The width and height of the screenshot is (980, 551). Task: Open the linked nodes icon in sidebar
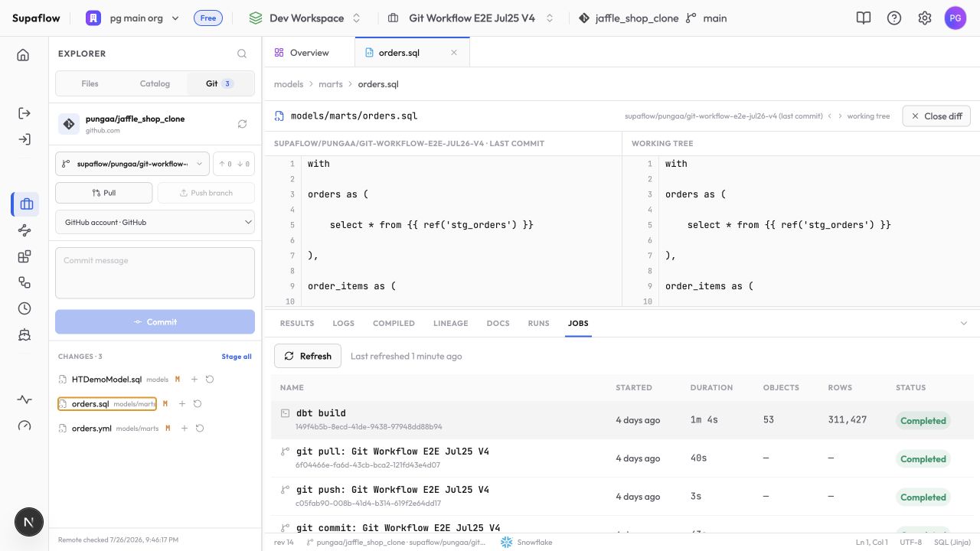(24, 282)
